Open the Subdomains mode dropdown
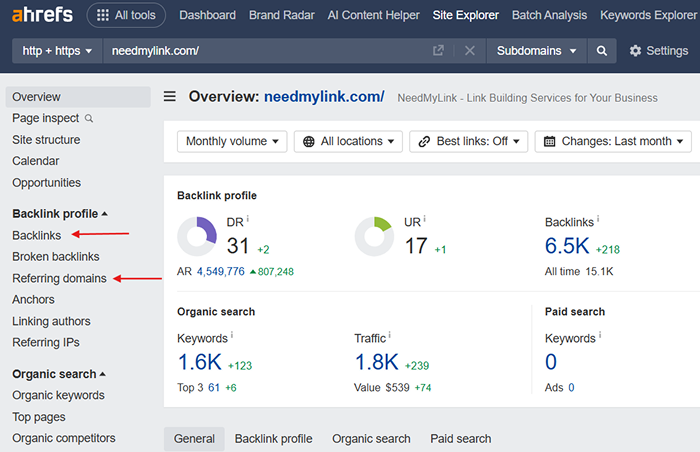700x452 pixels. pyautogui.click(x=536, y=51)
